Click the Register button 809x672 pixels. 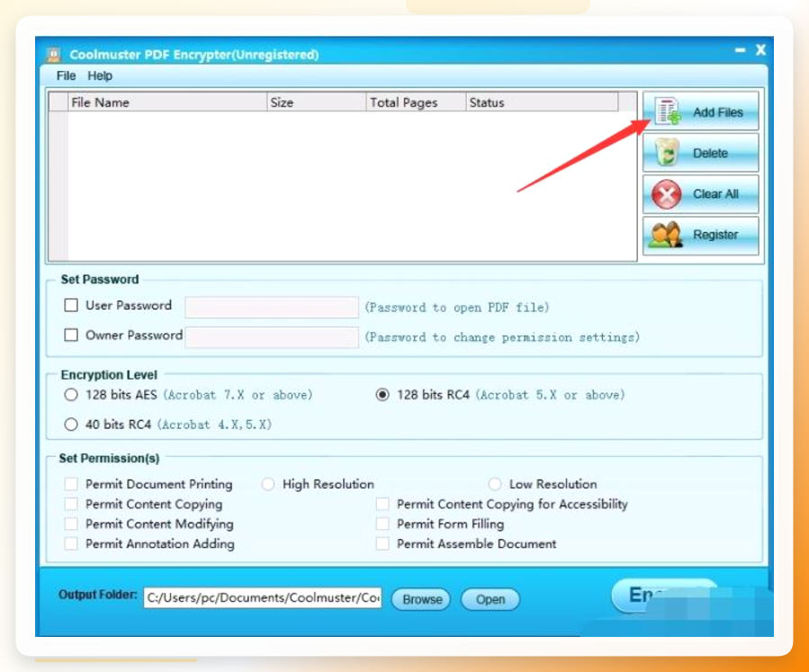700,235
